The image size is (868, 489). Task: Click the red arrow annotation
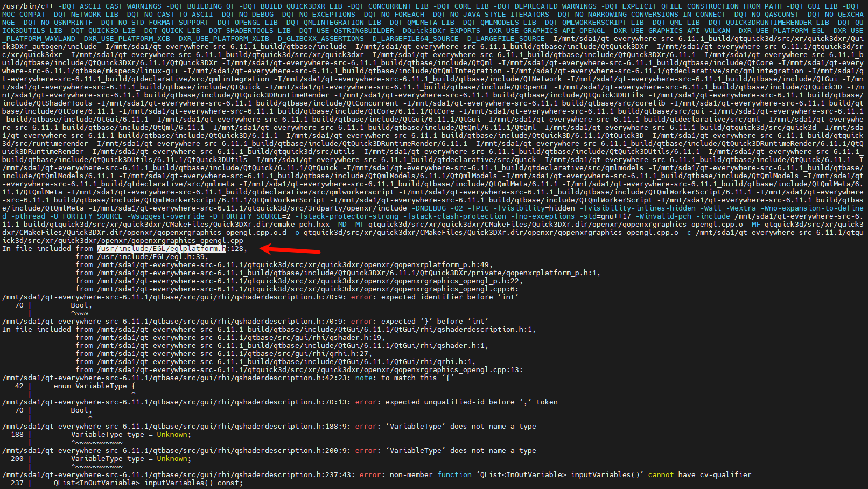(290, 249)
